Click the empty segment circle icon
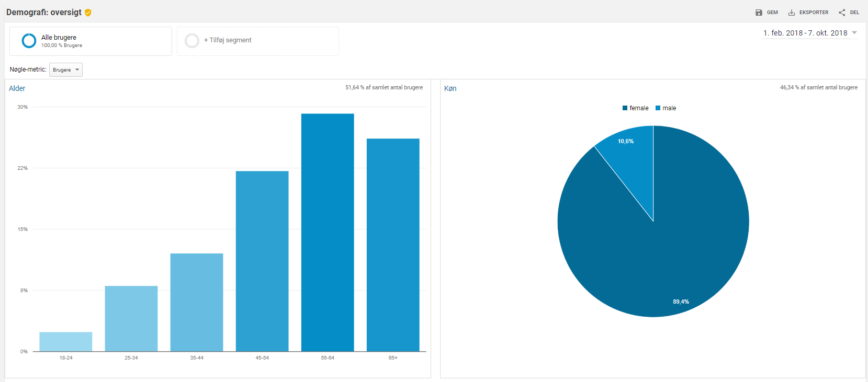Image resolution: width=868 pixels, height=382 pixels. tap(192, 41)
